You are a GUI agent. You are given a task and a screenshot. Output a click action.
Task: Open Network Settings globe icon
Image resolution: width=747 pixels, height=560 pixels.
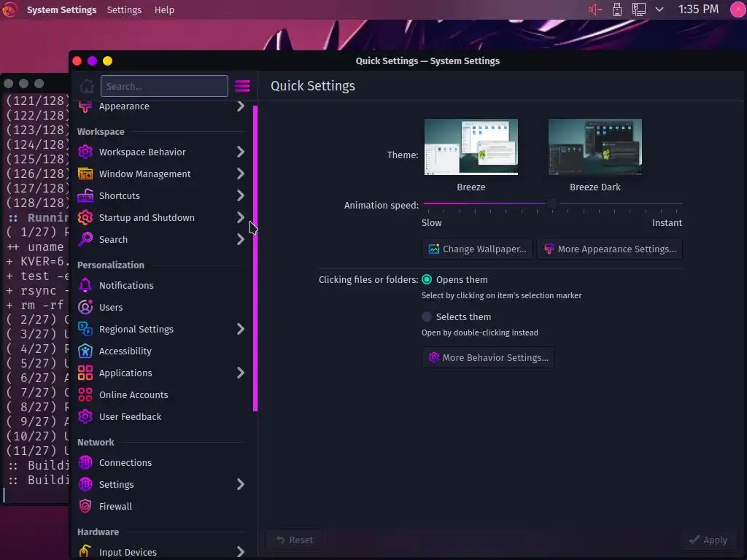(85, 484)
